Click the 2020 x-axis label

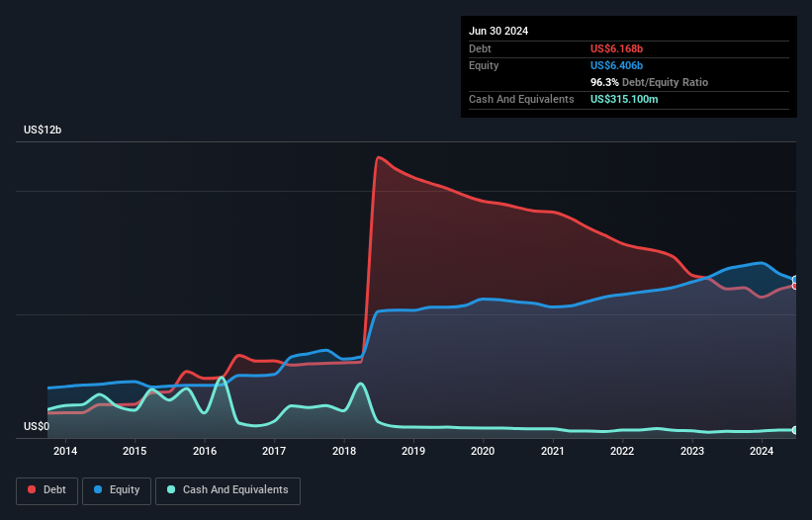pos(483,451)
